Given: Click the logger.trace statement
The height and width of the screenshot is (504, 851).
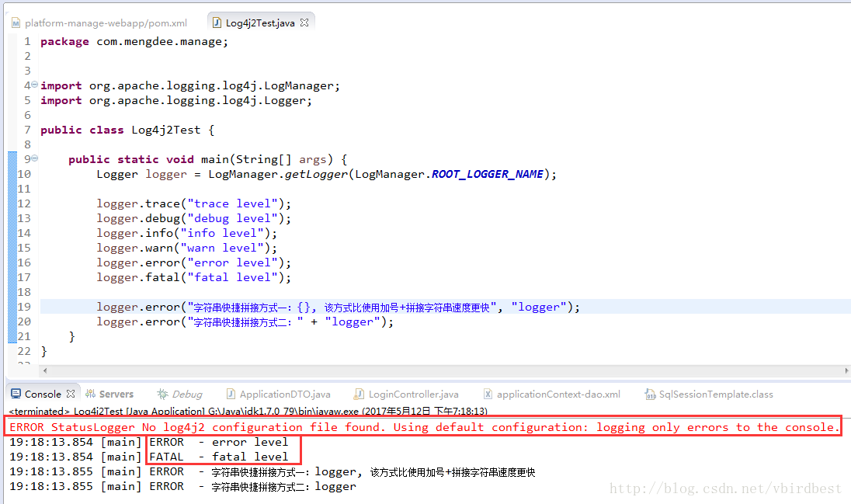Looking at the screenshot, I should [194, 203].
